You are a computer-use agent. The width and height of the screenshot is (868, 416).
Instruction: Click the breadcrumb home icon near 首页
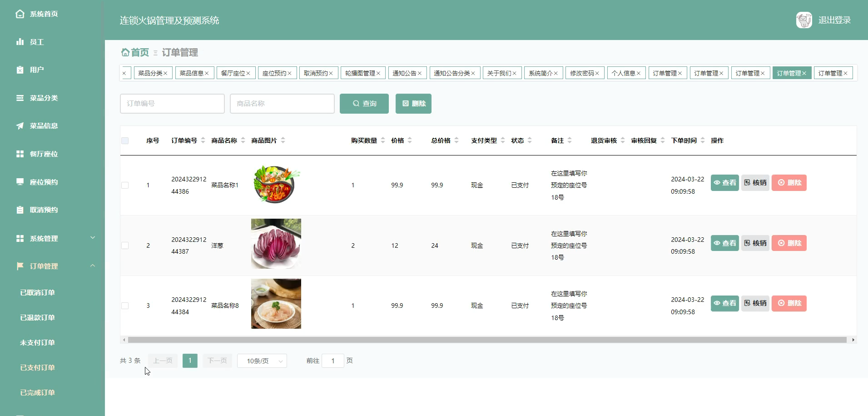pyautogui.click(x=125, y=52)
